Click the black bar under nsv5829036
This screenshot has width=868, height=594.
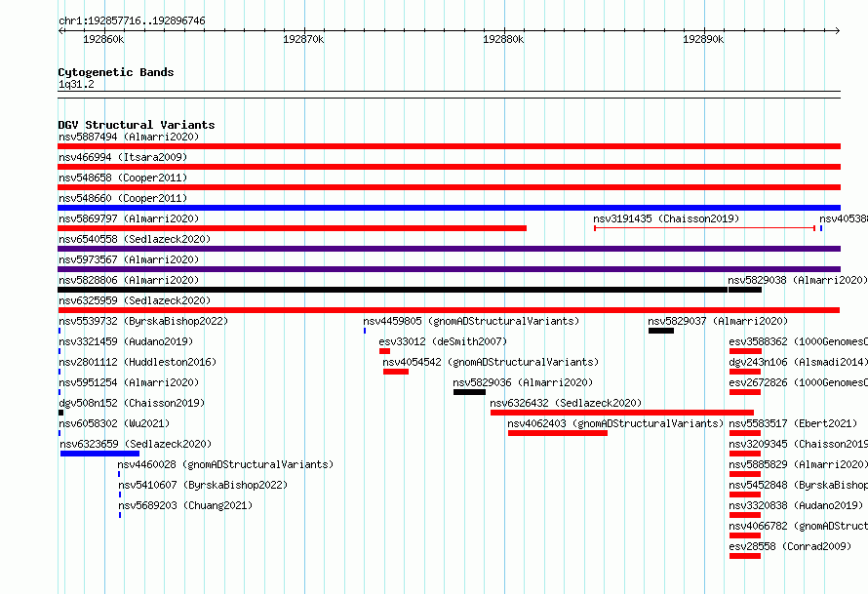pyautogui.click(x=469, y=392)
